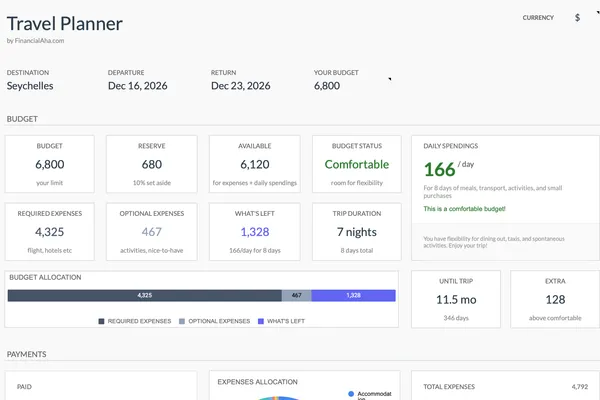Click the small note marker right of Your Budget
600x400 pixels.
point(389,78)
